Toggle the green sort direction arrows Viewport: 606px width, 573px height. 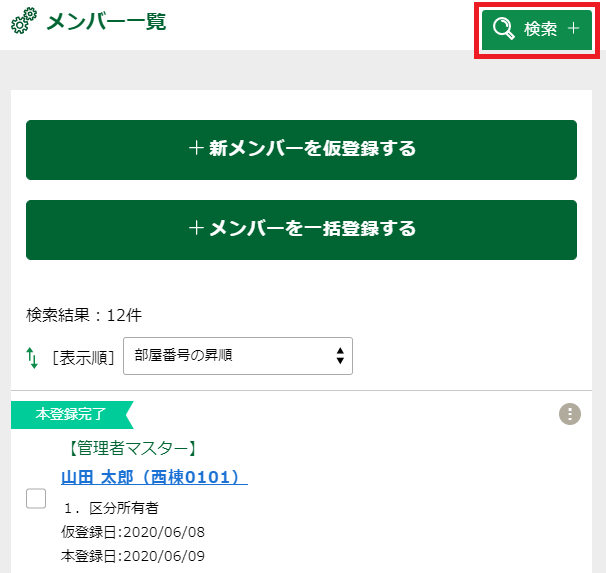(32, 356)
